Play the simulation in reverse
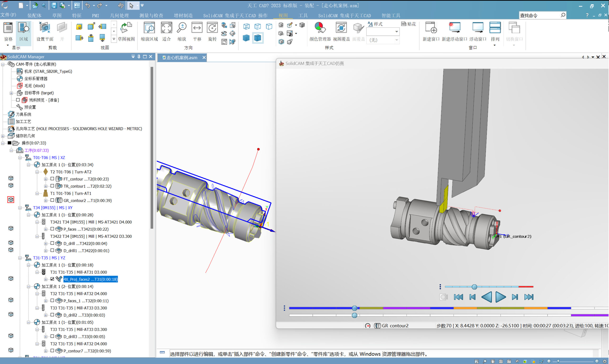 point(487,297)
